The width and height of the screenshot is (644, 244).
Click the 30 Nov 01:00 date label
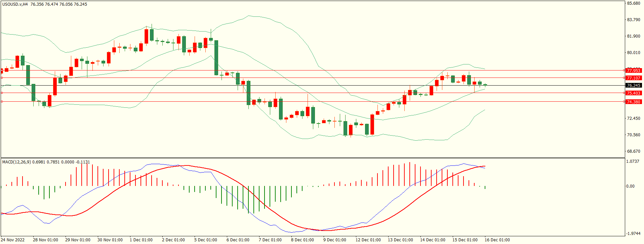[x=110, y=240]
